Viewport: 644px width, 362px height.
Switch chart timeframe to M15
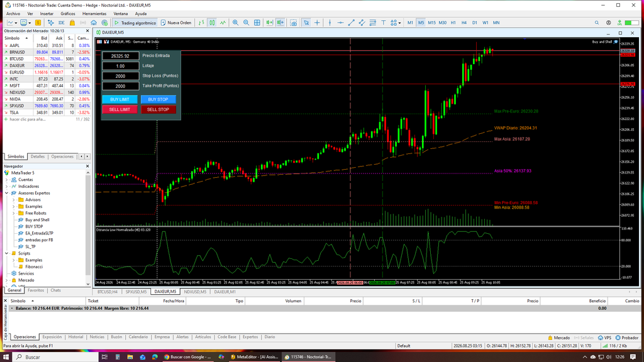(x=431, y=23)
